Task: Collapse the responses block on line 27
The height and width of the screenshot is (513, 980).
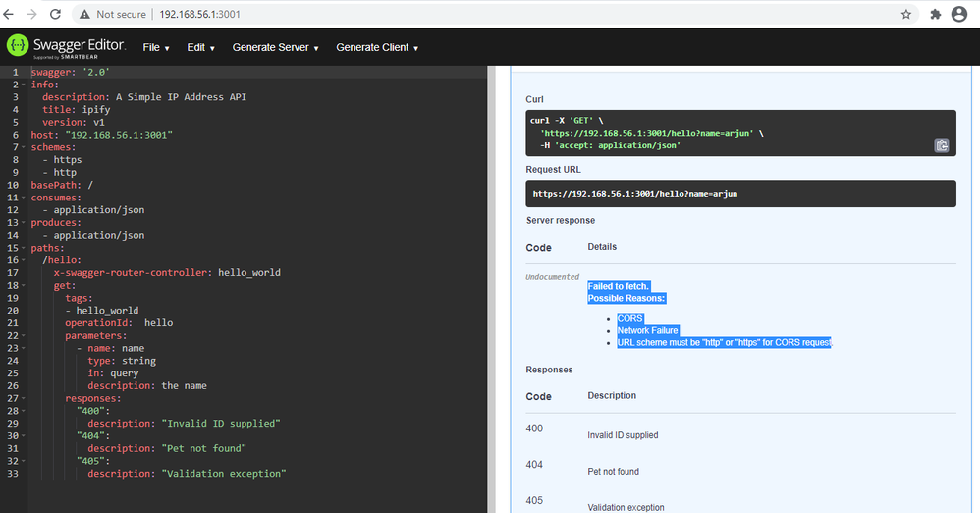Action: [24, 399]
